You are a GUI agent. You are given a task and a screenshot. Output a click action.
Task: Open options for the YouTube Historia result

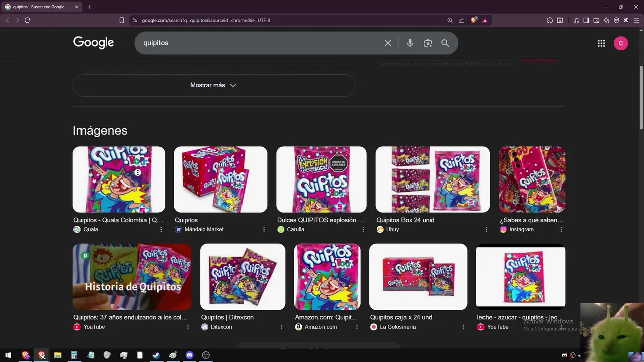[x=188, y=327]
